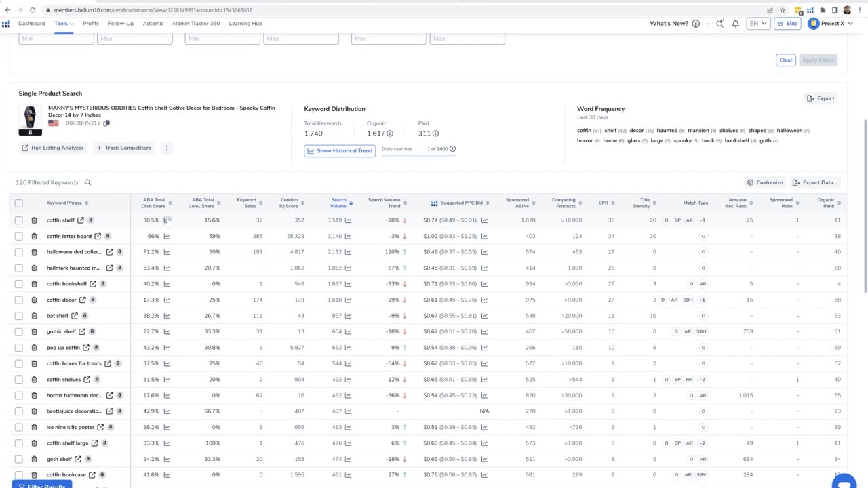Open PPC bid history for bat shelf
Image resolution: width=868 pixels, height=488 pixels.
[484, 316]
